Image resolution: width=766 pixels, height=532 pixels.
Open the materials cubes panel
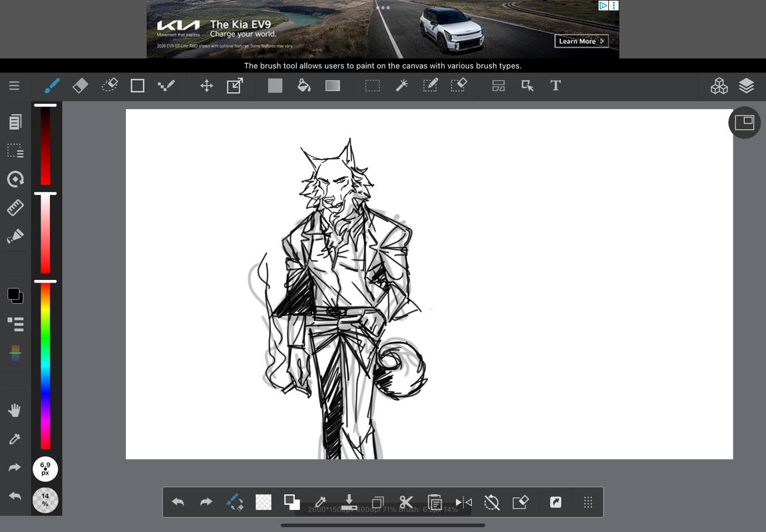tap(719, 86)
